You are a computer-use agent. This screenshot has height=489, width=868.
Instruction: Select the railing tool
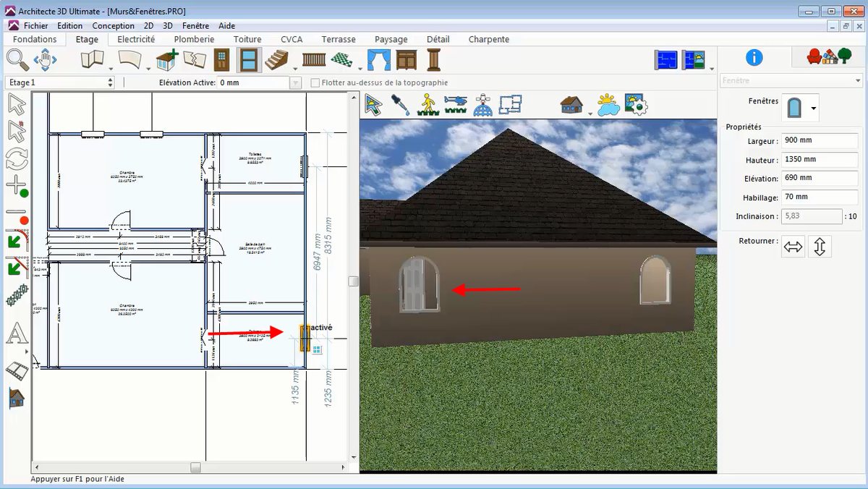314,60
